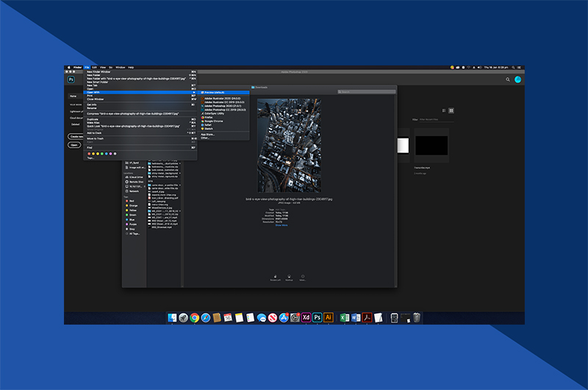Click Create new button in Photoshop home
The width and height of the screenshot is (588, 390).
(76, 137)
